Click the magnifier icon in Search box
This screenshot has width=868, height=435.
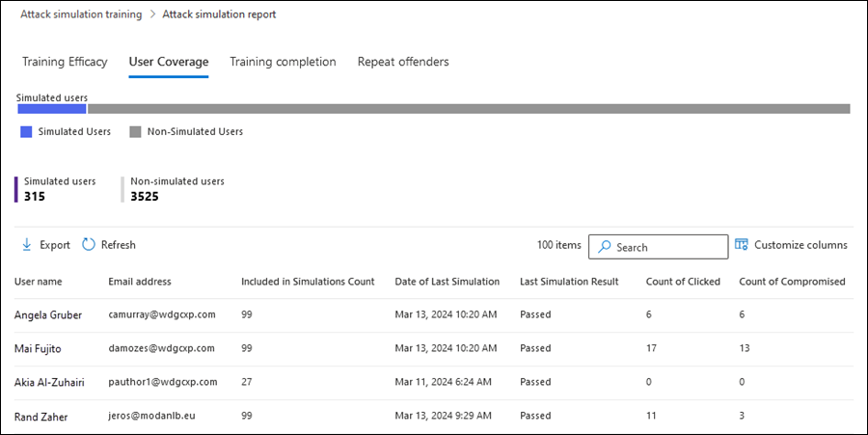(x=604, y=247)
